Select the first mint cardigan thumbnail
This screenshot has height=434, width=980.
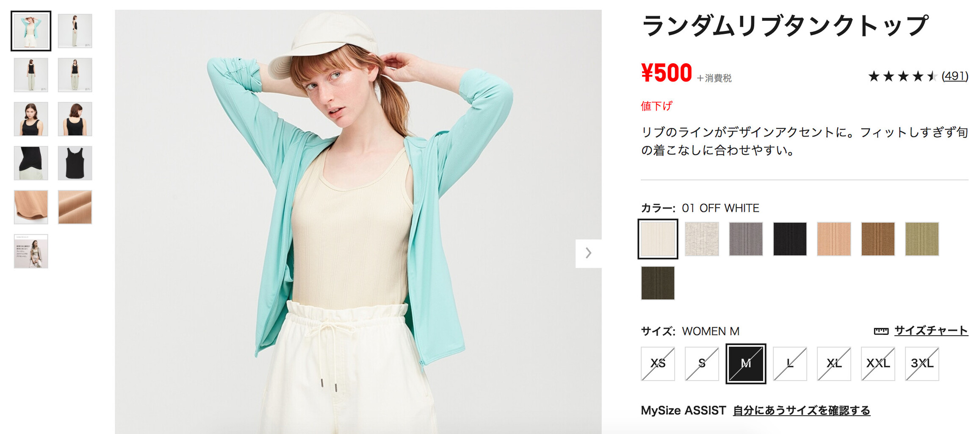click(x=31, y=31)
